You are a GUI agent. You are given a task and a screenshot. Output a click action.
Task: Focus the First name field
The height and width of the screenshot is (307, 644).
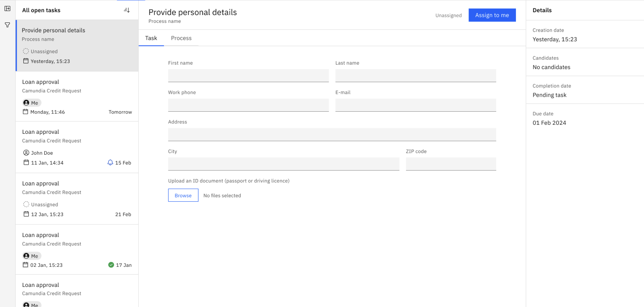[x=249, y=76]
